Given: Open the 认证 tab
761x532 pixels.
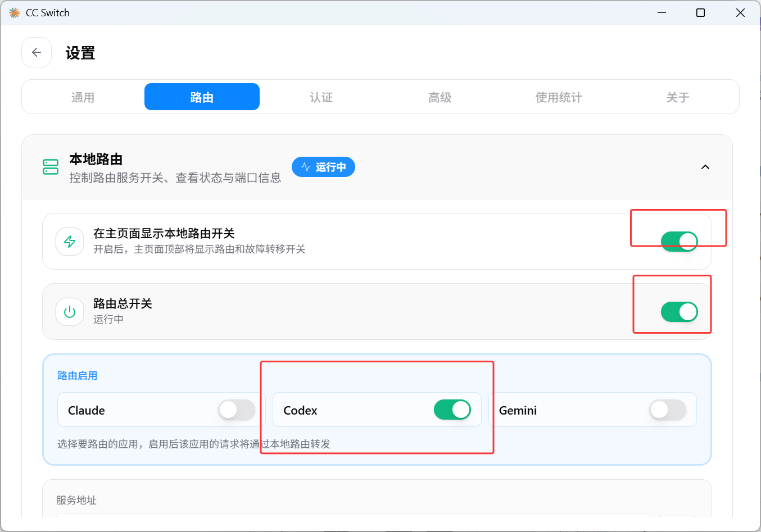Looking at the screenshot, I should coord(321,97).
